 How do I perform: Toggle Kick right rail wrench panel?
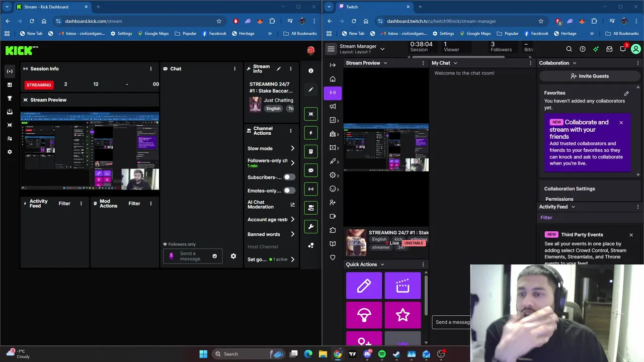[x=311, y=227]
